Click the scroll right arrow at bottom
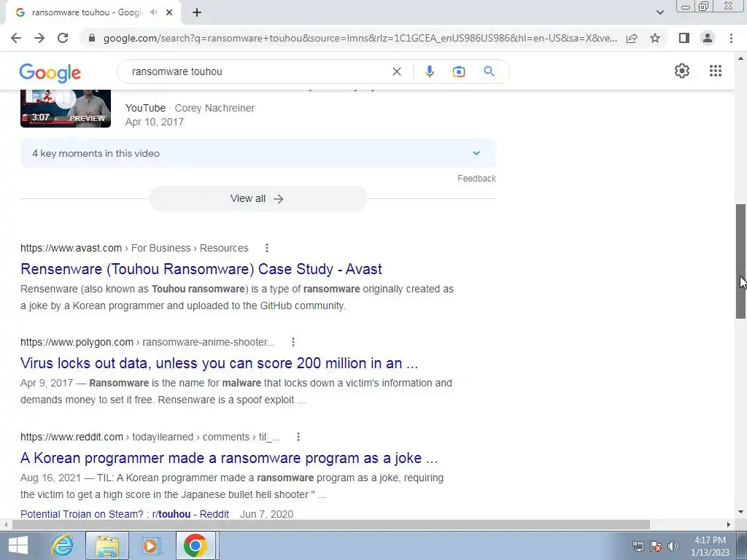Screen dimensions: 747x560 pos(729,524)
